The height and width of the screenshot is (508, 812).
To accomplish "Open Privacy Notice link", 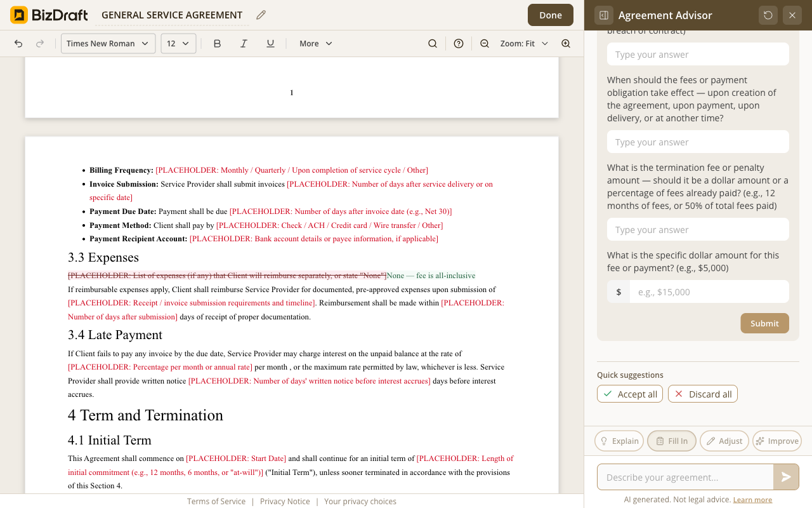I will click(285, 502).
